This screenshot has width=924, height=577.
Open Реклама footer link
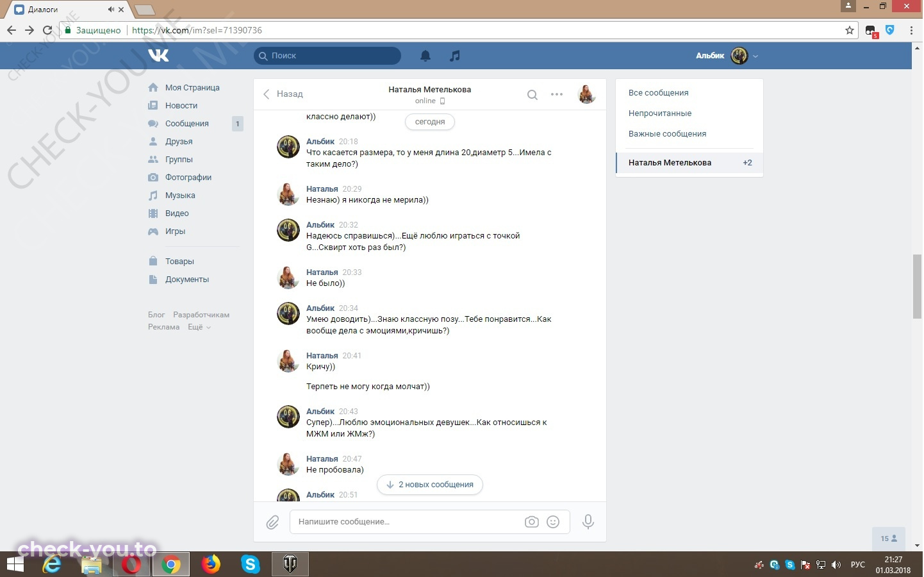(x=164, y=327)
